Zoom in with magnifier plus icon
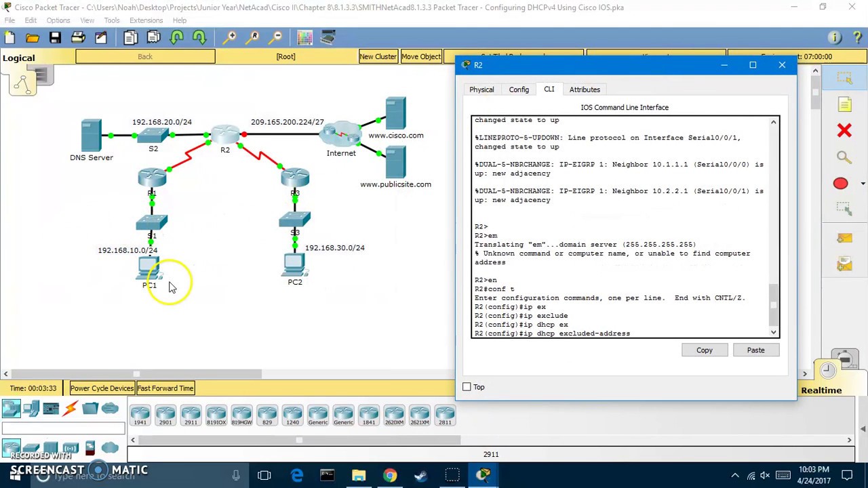The height and width of the screenshot is (488, 868). click(x=231, y=37)
